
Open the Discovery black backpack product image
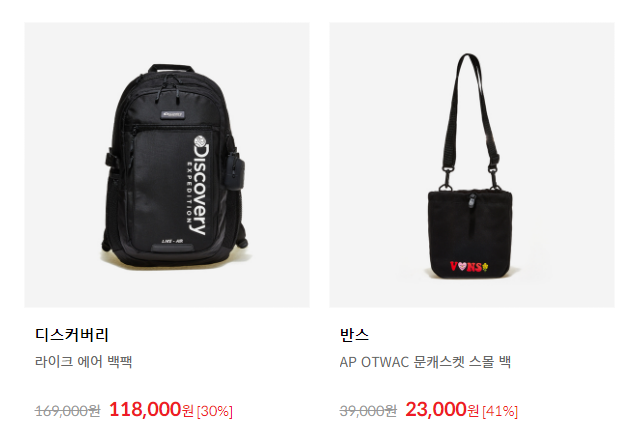coord(167,165)
